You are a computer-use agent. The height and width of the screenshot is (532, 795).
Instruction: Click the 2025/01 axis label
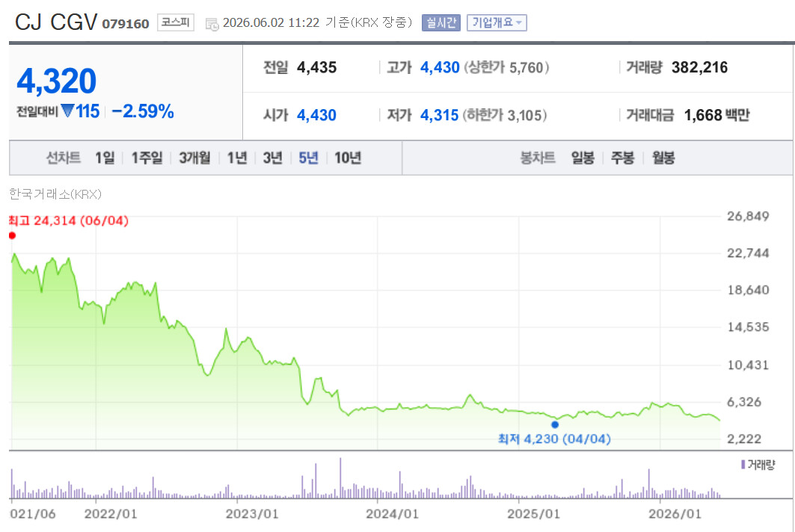(533, 514)
